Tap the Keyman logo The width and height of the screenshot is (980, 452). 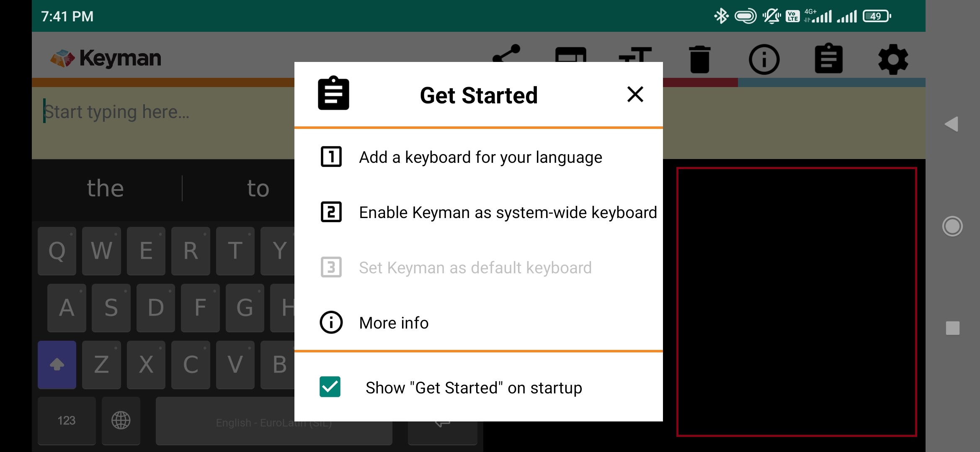tap(105, 57)
